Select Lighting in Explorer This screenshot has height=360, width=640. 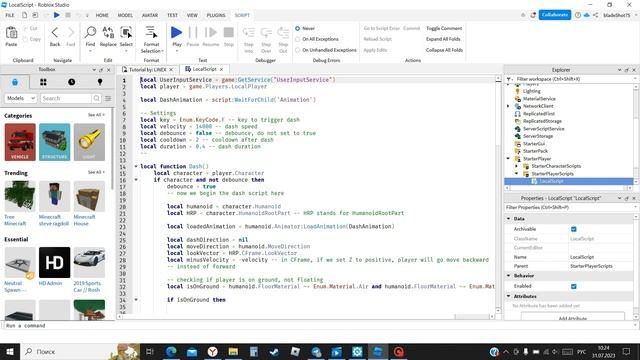(531, 91)
